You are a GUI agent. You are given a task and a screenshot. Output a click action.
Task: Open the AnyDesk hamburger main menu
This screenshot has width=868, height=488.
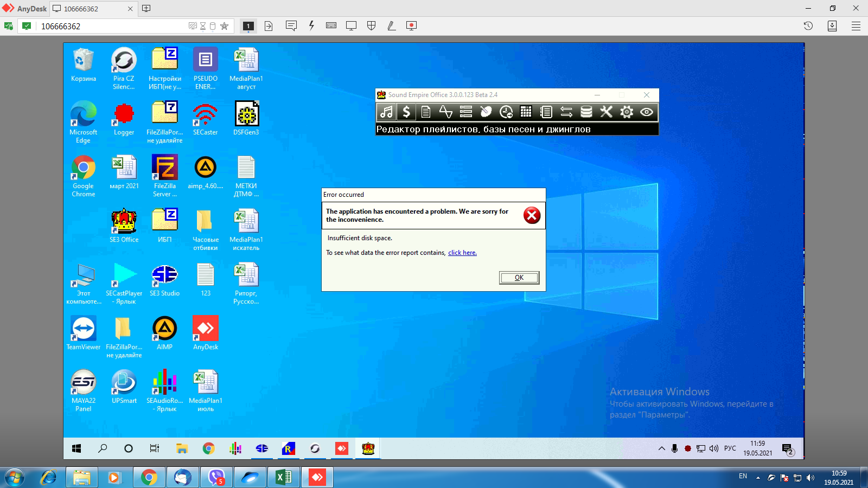[856, 26]
